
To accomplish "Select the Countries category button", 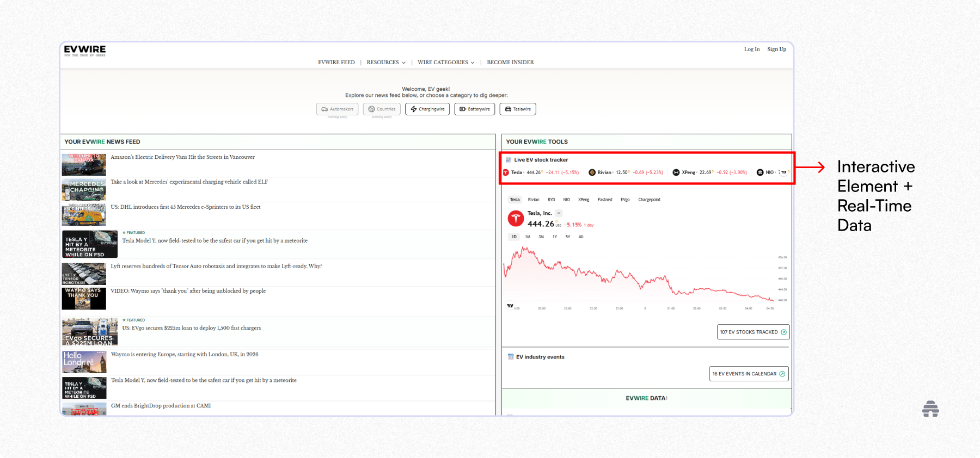I will (382, 109).
